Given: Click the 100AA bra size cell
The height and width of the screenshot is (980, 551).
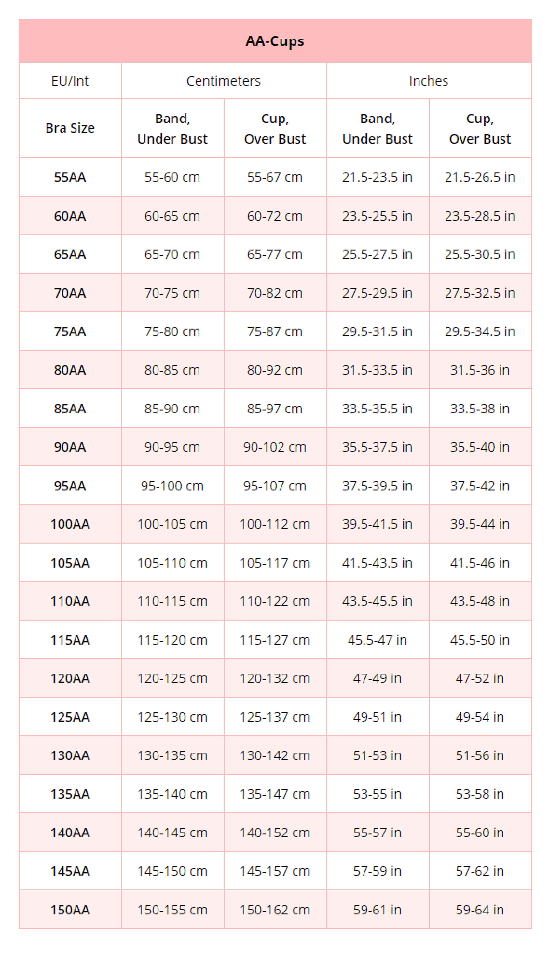Looking at the screenshot, I should coord(70,524).
